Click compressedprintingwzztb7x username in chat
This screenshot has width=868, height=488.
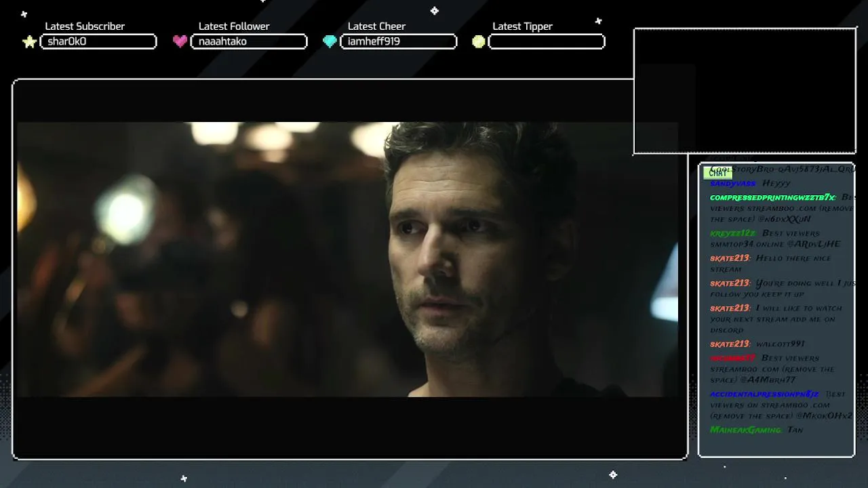[x=773, y=197]
